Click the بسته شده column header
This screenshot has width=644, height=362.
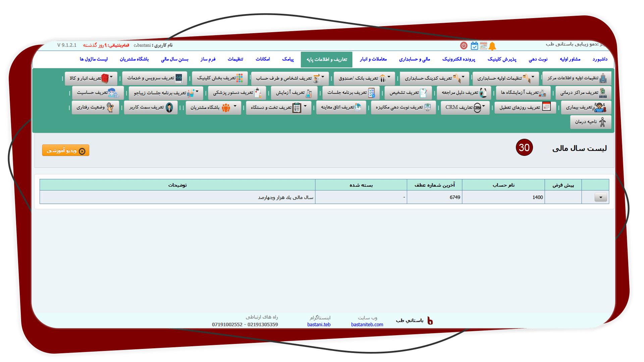coord(361,185)
